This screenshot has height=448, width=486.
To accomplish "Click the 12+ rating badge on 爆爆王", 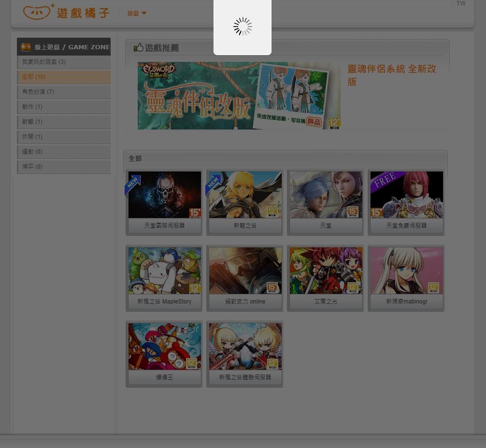I will click(191, 363).
